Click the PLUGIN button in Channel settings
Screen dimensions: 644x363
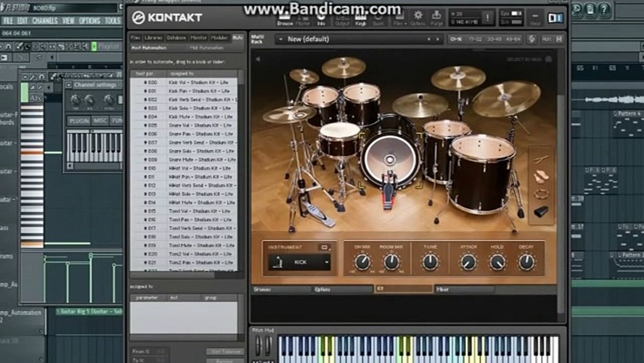pos(79,121)
